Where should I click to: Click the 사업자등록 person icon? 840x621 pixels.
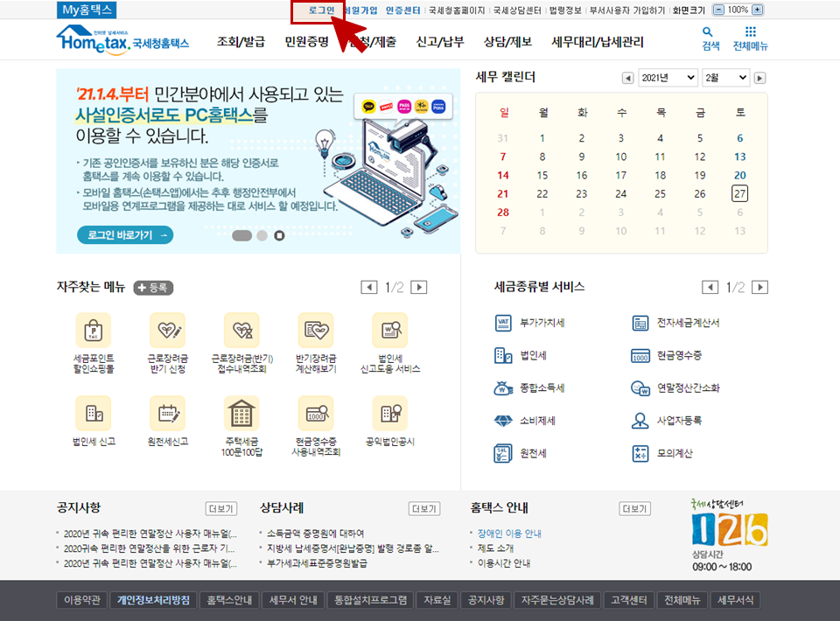point(640,421)
